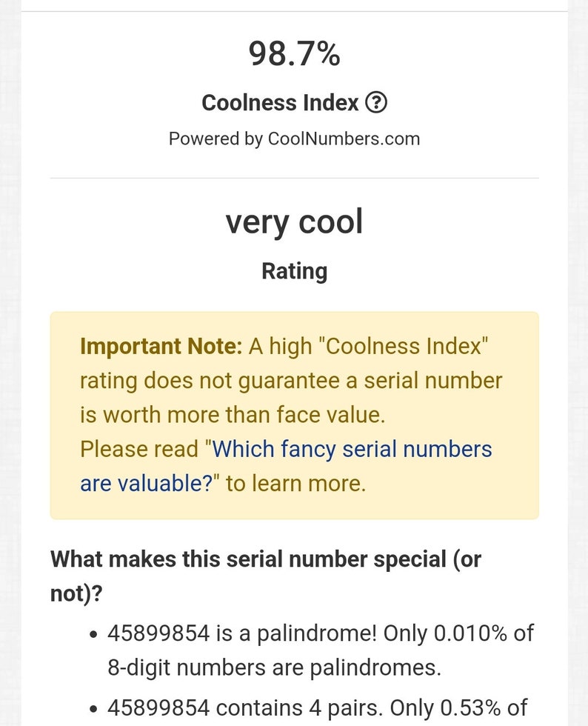Click the "Coolness Index" heading text
Viewport: 588px width, 726px height.
click(x=280, y=103)
